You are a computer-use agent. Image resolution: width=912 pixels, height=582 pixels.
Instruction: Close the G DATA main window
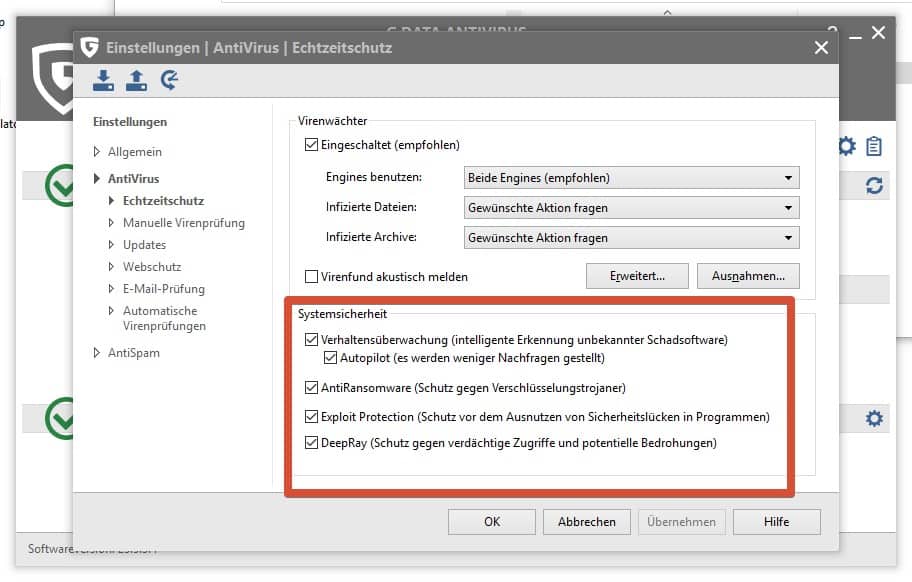coord(878,33)
